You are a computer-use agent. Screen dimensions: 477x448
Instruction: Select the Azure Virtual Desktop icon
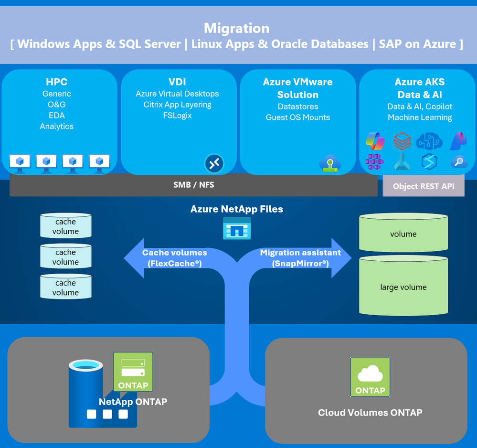click(213, 163)
